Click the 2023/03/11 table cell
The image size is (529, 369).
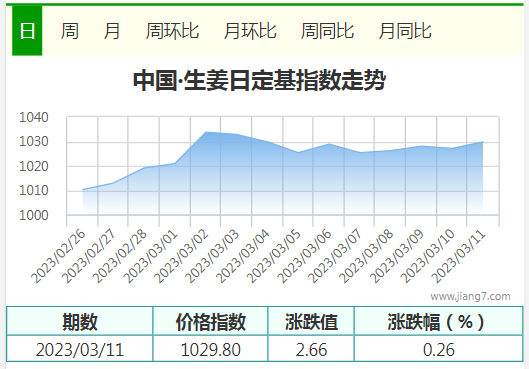pos(80,349)
